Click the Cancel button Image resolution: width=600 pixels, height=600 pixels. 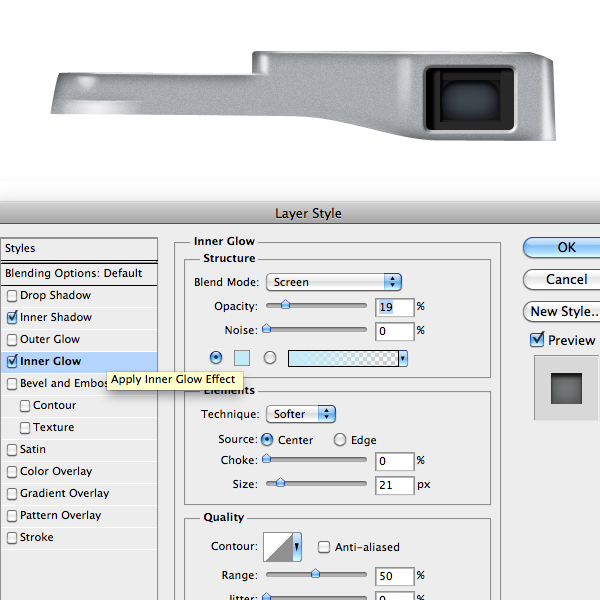click(x=562, y=279)
